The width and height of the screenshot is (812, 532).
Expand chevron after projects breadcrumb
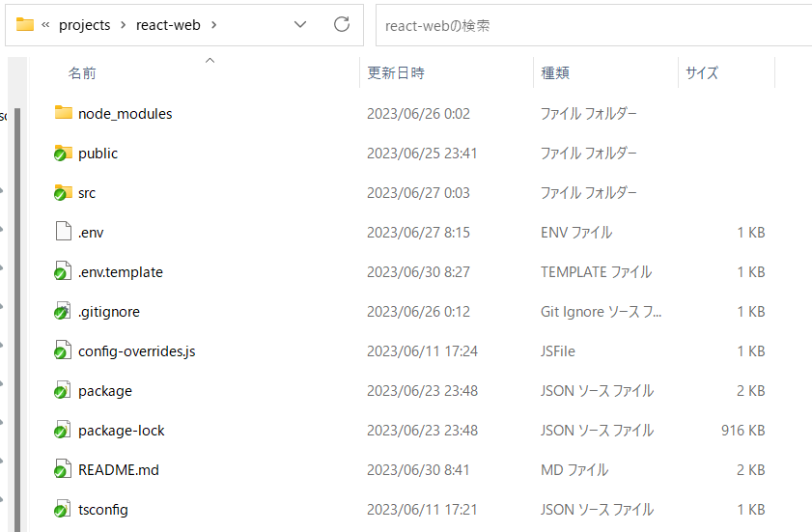[124, 25]
